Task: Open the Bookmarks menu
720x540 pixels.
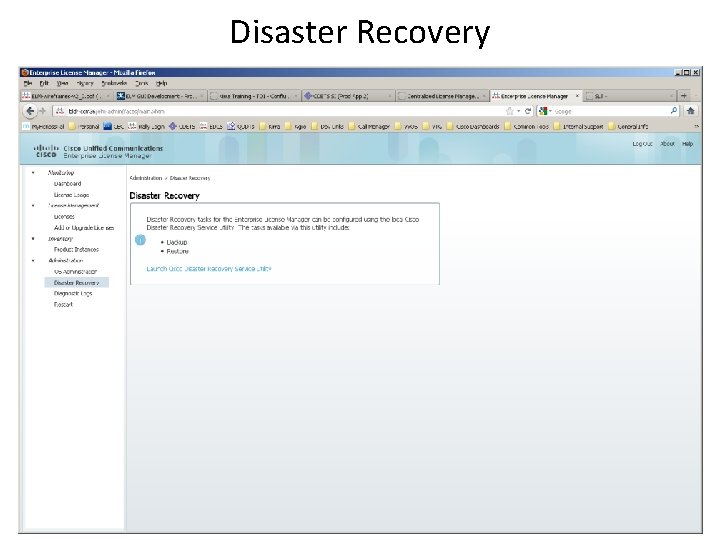Action: 114,83
